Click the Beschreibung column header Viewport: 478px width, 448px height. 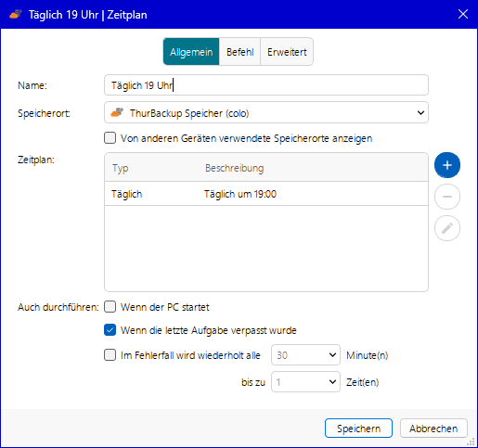[235, 168]
